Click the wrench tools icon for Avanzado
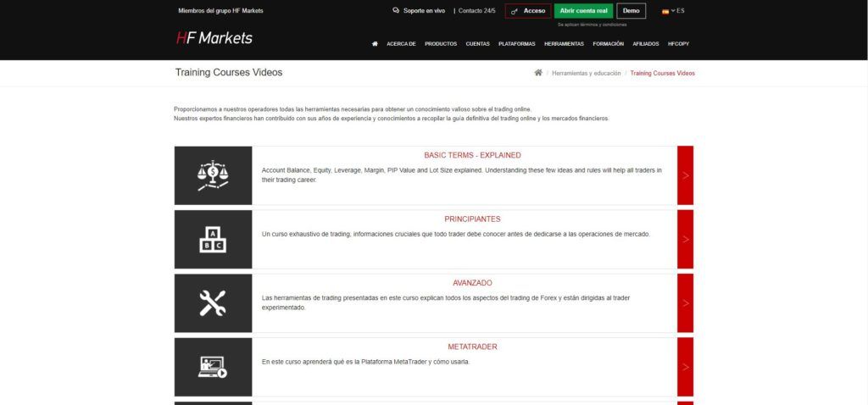Viewport: 868px width, 405px height. [x=213, y=303]
